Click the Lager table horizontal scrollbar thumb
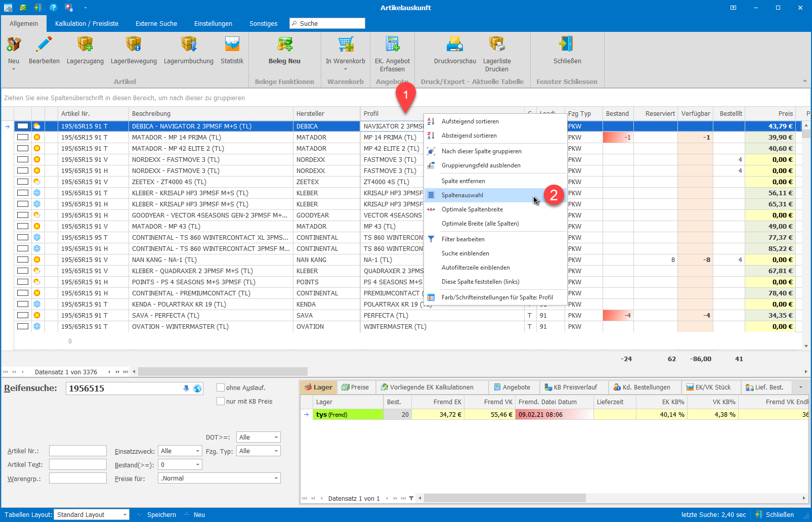The width and height of the screenshot is (812, 522). tap(505, 498)
